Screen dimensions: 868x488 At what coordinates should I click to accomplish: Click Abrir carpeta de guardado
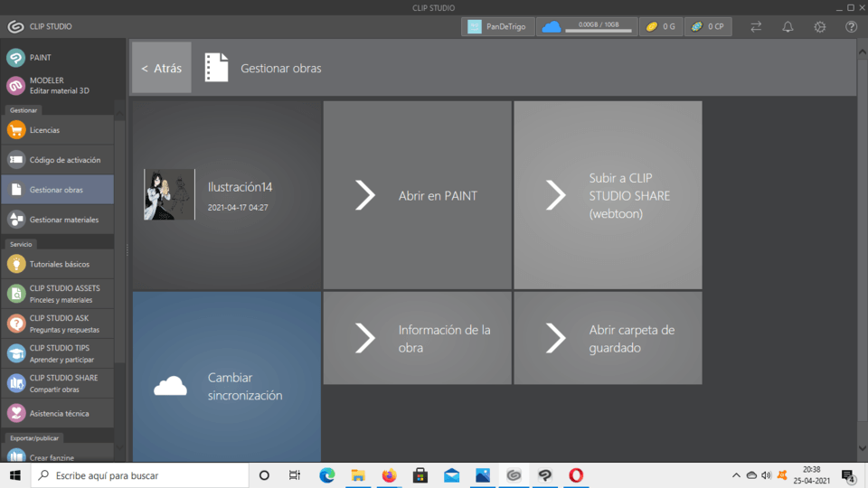coord(608,338)
